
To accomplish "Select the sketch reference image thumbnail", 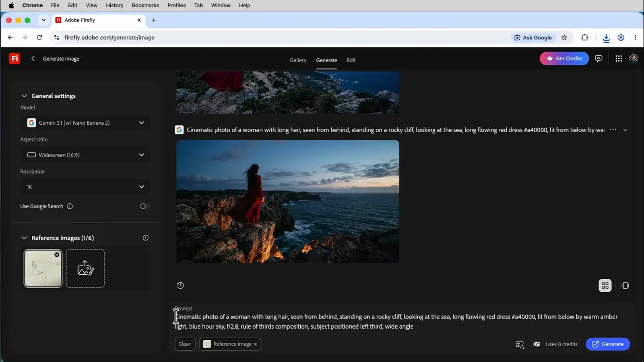I will click(x=43, y=268).
